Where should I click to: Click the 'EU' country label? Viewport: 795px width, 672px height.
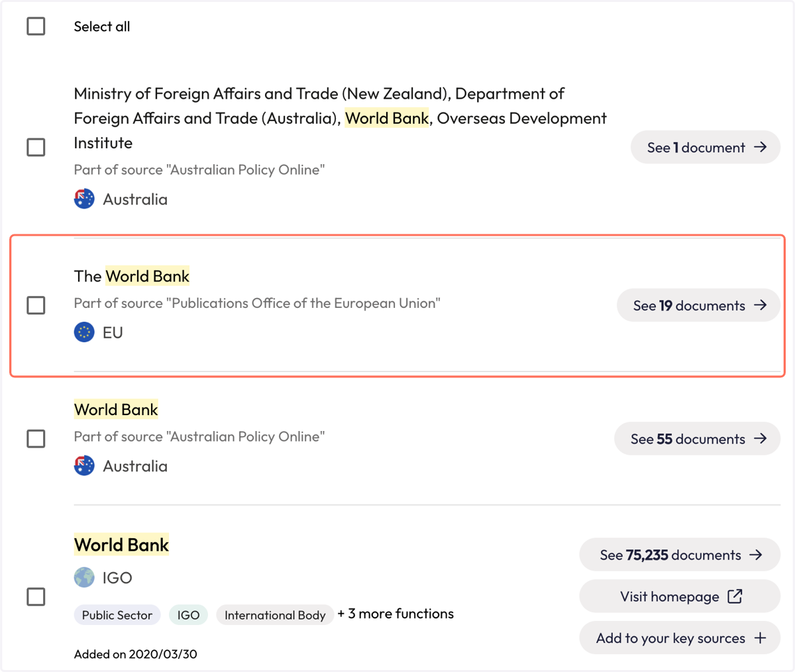coord(113,332)
